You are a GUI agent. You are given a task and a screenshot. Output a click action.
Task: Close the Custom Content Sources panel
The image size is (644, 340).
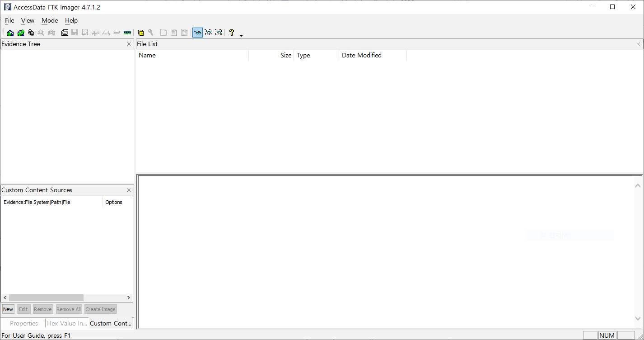(x=129, y=190)
